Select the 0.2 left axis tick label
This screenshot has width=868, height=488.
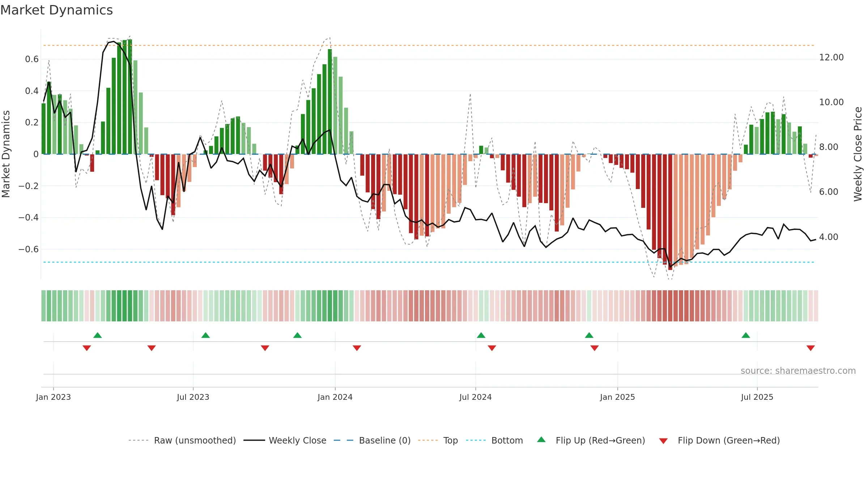point(32,123)
